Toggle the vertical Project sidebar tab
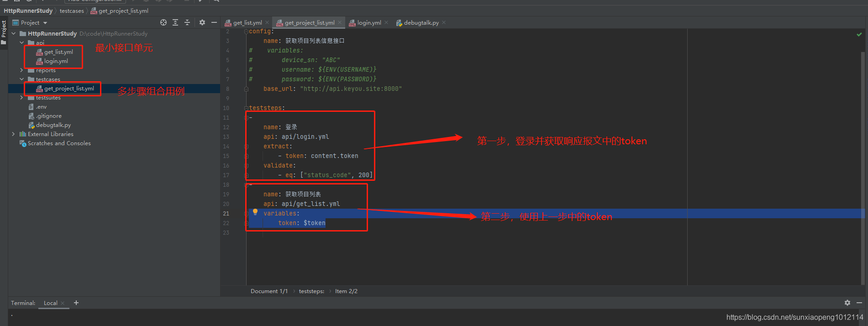Screen dimensions: 868x326 click(4, 32)
